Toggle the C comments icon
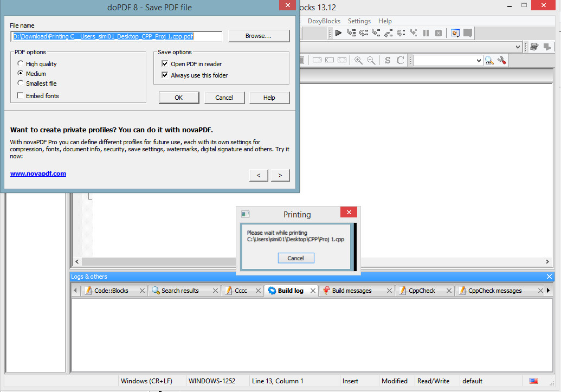The height and width of the screenshot is (392, 561). tap(401, 60)
